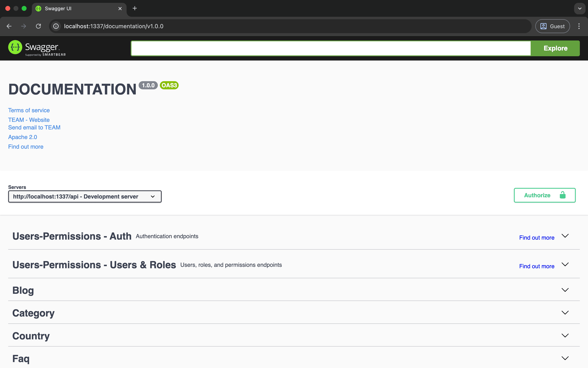Click the browser forward arrow

click(x=23, y=26)
